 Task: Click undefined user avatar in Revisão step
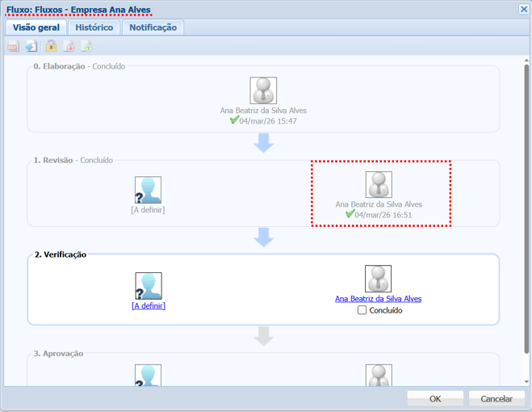[148, 190]
